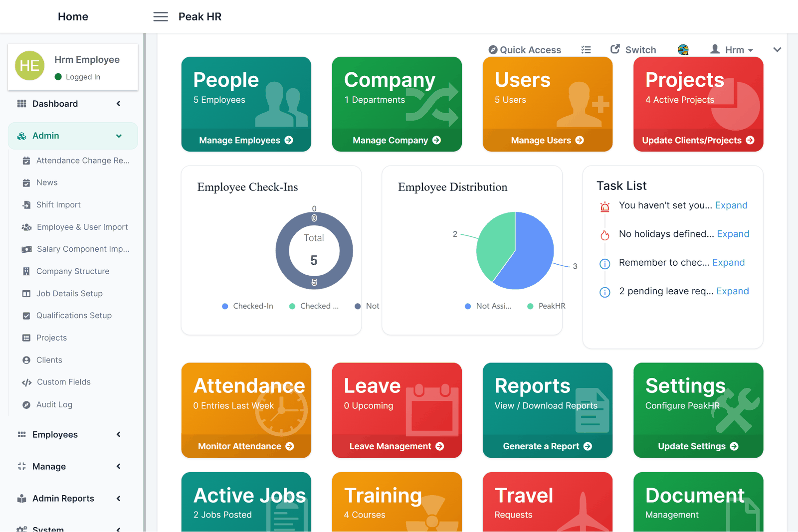Expand the 'You haven't set you...' task

[731, 205]
